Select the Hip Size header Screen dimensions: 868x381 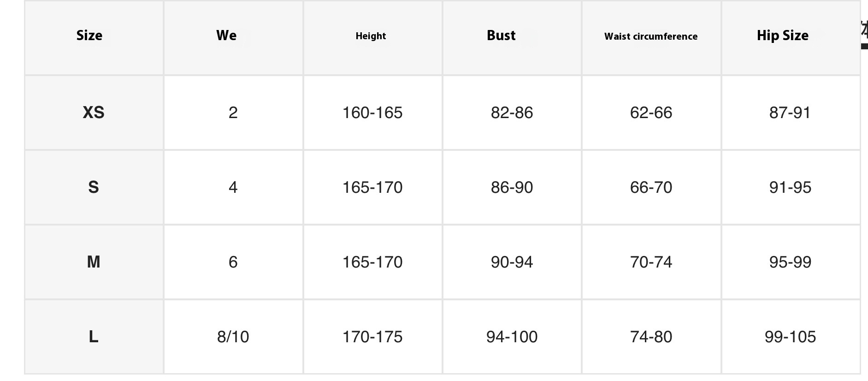(x=782, y=36)
